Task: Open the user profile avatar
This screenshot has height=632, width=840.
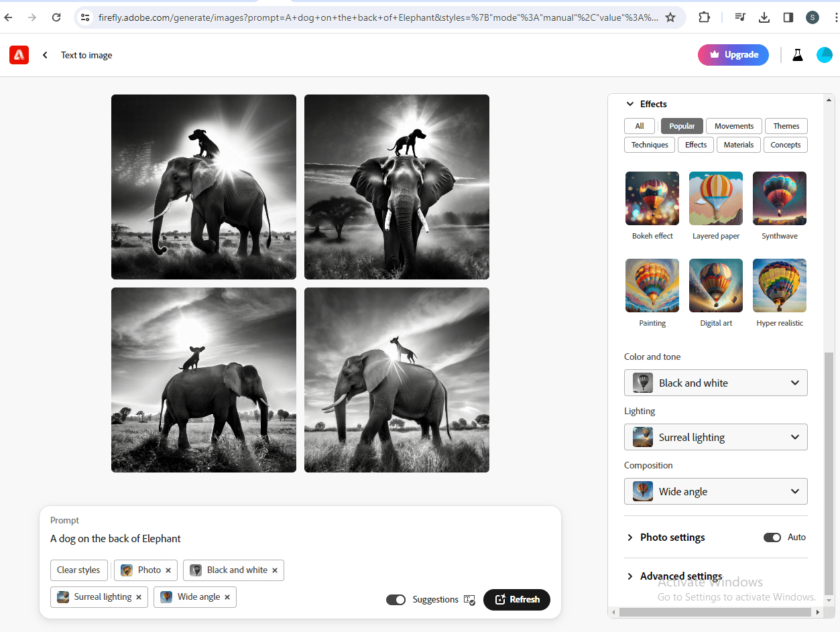Action: click(x=824, y=55)
